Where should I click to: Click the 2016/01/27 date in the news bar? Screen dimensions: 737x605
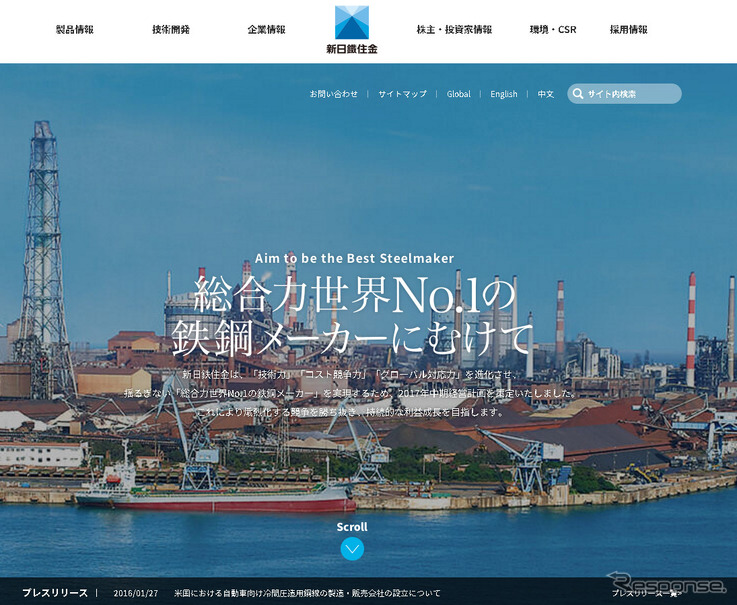coord(136,593)
